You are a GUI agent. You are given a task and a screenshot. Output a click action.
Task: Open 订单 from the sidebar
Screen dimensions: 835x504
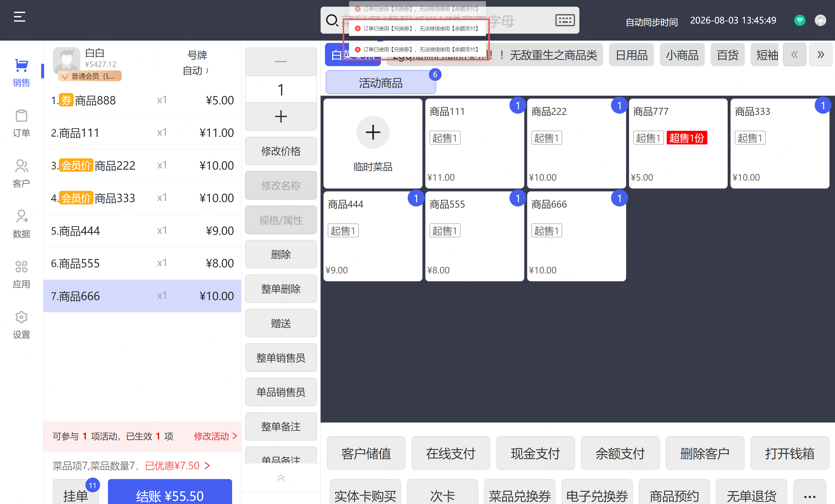[x=21, y=123]
